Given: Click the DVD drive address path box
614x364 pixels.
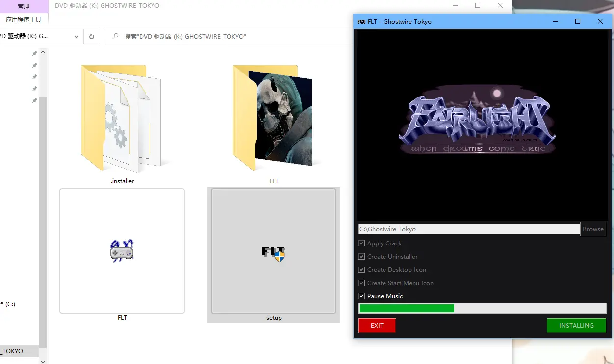Looking at the screenshot, I should [35, 36].
